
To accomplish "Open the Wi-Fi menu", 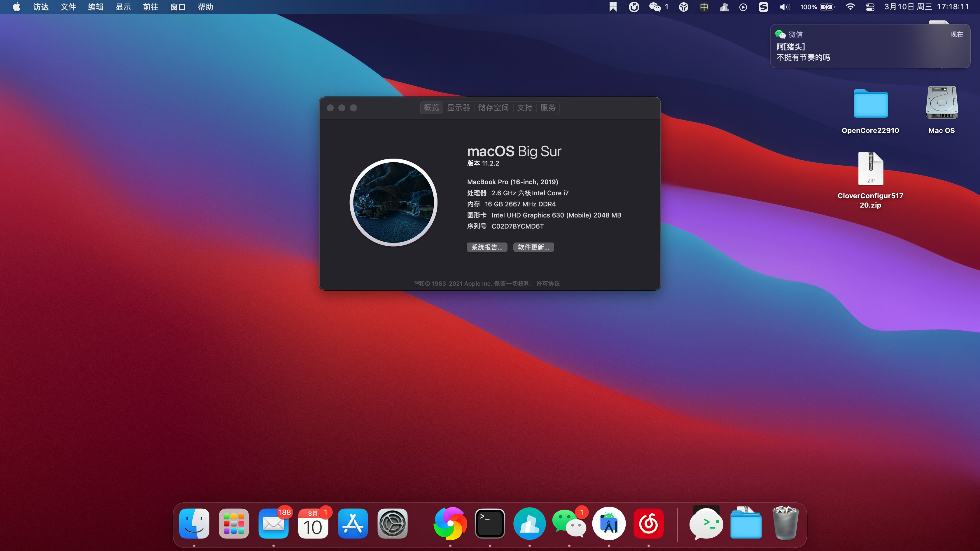I will click(850, 7).
